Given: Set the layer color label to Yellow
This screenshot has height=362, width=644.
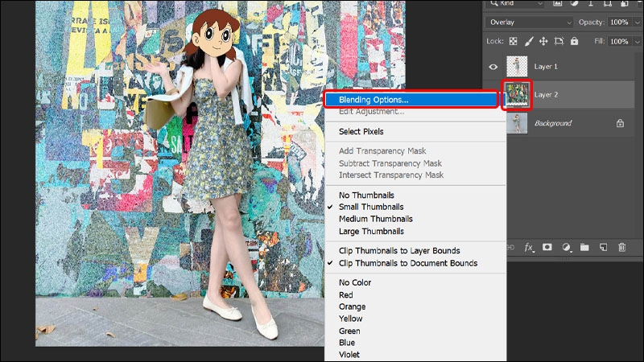Looking at the screenshot, I should (x=350, y=319).
